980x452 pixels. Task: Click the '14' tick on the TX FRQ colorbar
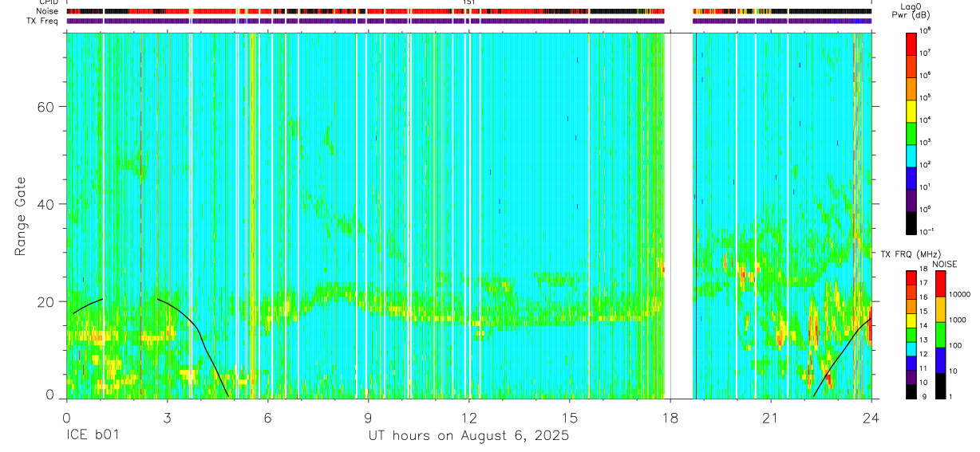coord(924,326)
